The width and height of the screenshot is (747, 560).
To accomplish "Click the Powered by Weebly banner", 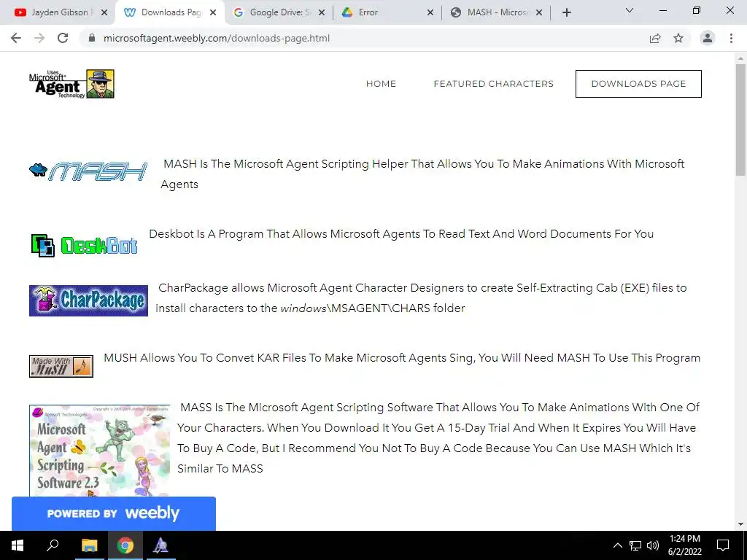I will [113, 513].
